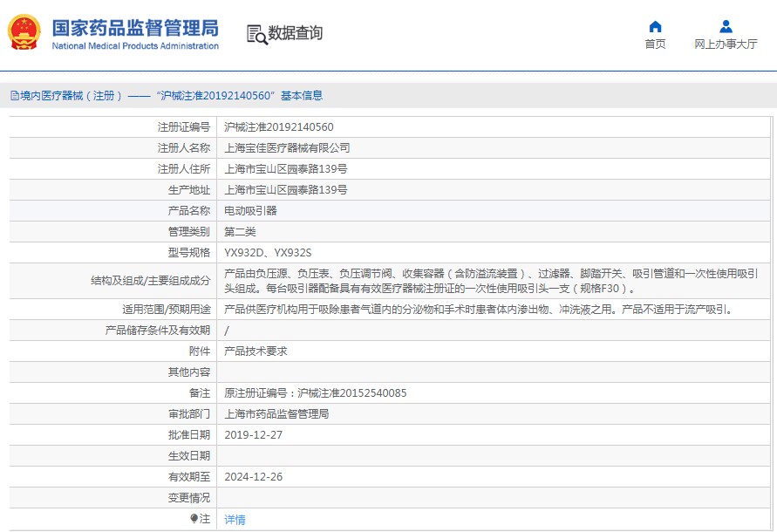Select product name 电动吸引器
The height and width of the screenshot is (532, 777).
(x=250, y=211)
